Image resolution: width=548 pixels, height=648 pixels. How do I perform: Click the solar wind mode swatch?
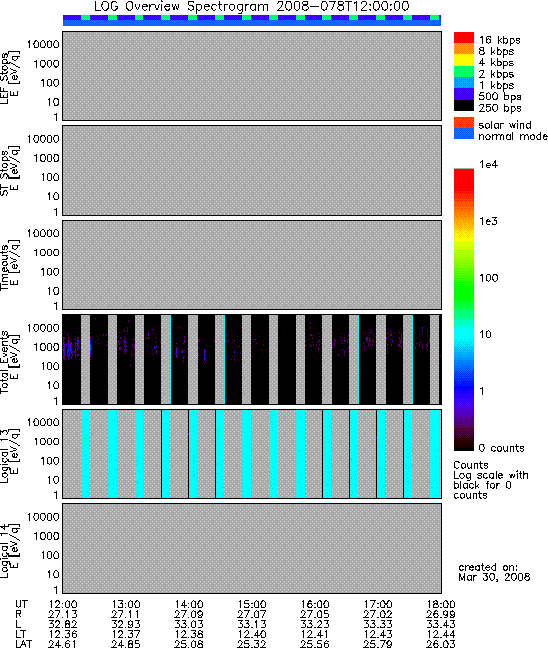[464, 123]
